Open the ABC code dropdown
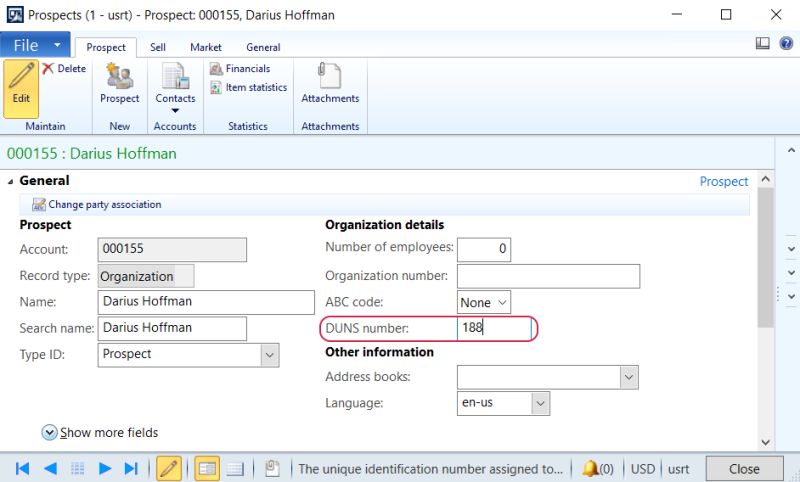Screen dimensions: 800x482 tap(502, 302)
